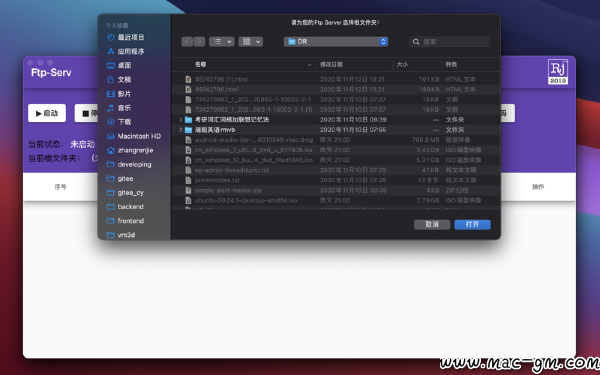Expand the folder ending in mvb

pos(181,130)
